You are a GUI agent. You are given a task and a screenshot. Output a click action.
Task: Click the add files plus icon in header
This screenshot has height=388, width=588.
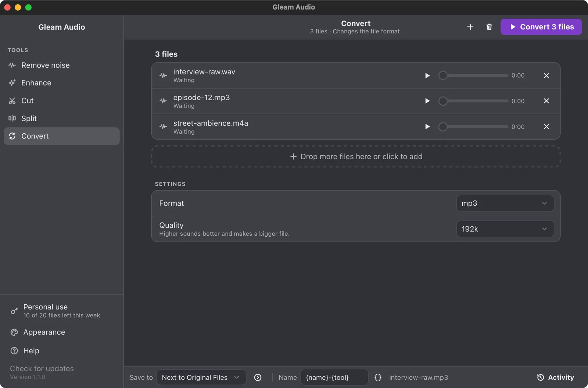pos(470,27)
